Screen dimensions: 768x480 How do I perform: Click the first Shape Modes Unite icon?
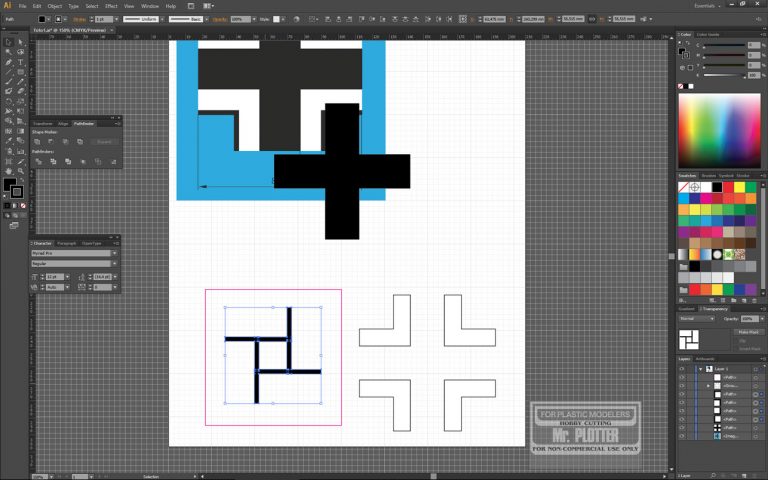coord(38,142)
